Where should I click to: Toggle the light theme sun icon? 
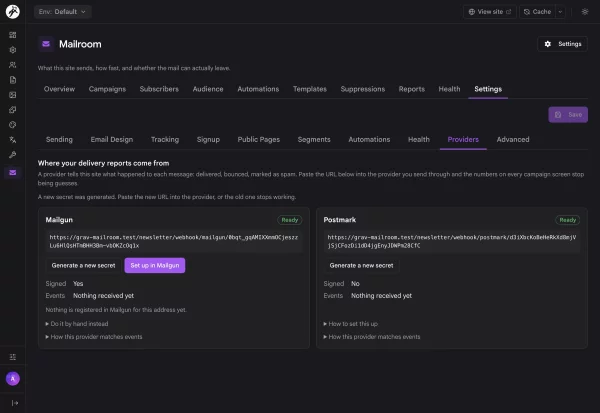pos(585,11)
